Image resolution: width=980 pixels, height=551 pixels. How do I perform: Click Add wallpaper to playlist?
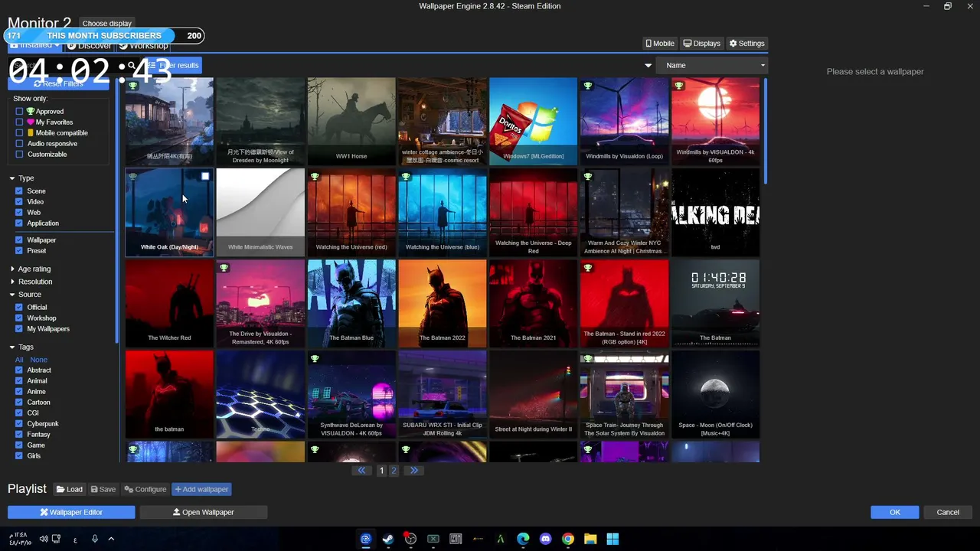pyautogui.click(x=201, y=490)
